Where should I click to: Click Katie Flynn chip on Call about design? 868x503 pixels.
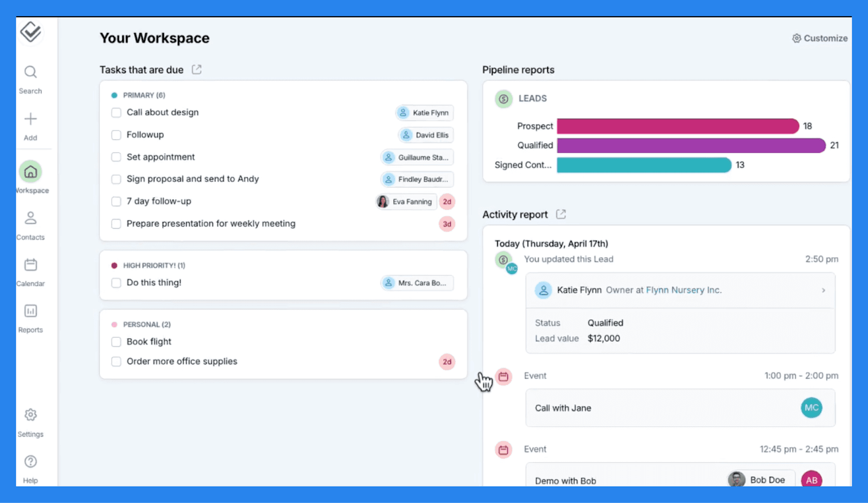click(424, 113)
